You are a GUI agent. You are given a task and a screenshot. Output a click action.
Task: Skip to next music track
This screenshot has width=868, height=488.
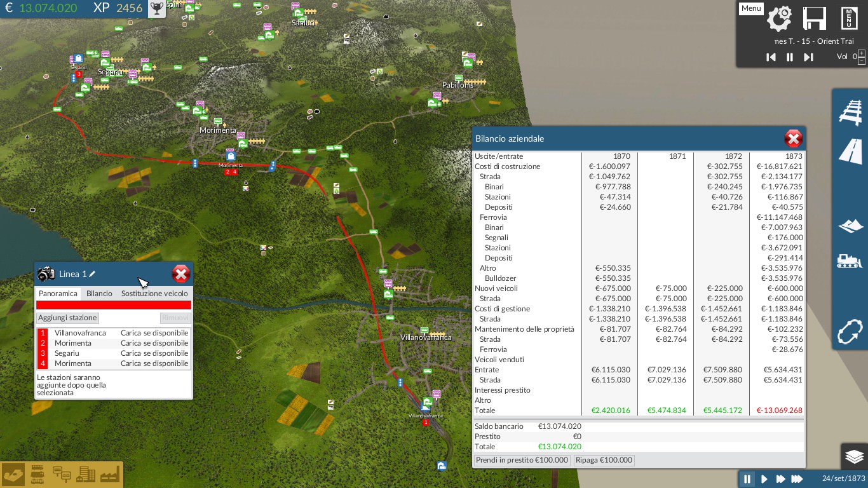[808, 57]
